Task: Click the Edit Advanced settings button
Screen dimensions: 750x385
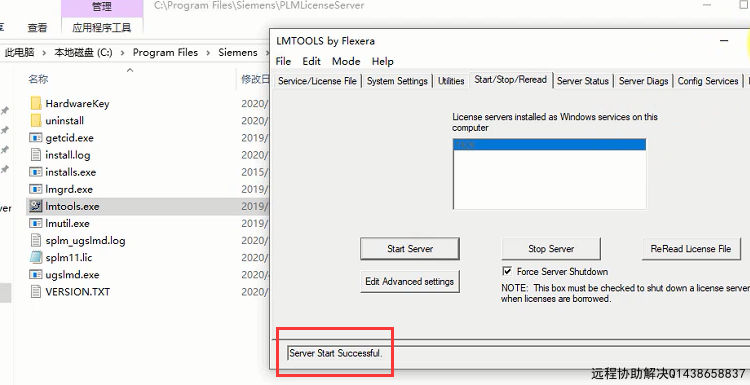Action: 409,281
